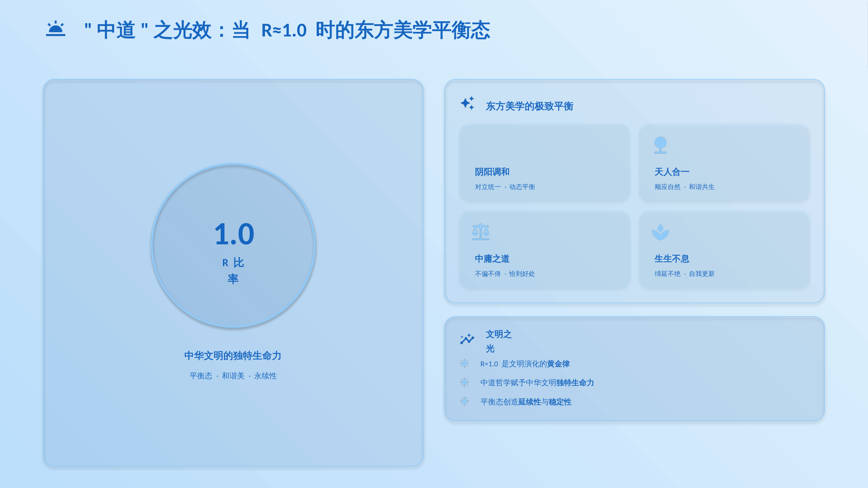Click the 中庸之道 heading
Viewport: 868px width, 488px height.
click(492, 259)
